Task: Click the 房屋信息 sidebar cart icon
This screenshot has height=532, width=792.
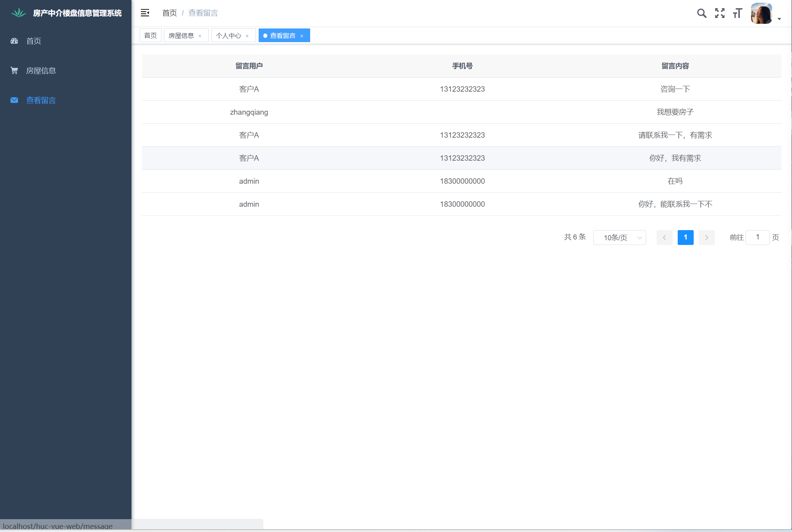Action: (x=14, y=71)
